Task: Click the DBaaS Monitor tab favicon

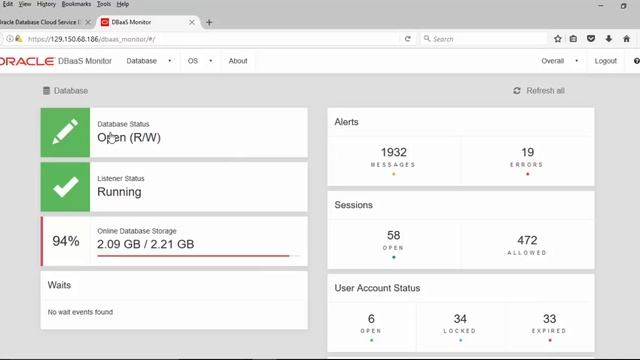Action: point(105,22)
